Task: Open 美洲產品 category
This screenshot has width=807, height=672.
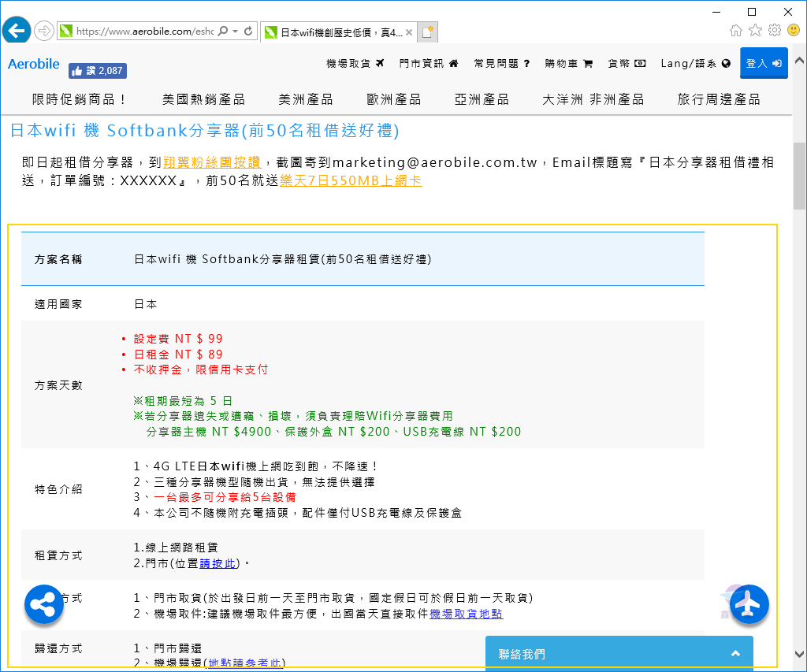Action: pyautogui.click(x=306, y=99)
